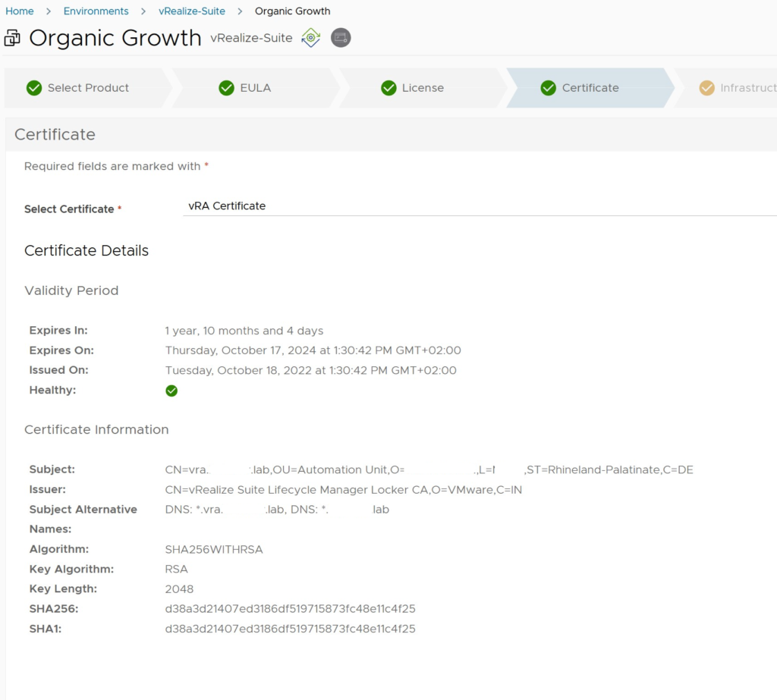Click the Subject Alternative Names DNS value

[277, 510]
